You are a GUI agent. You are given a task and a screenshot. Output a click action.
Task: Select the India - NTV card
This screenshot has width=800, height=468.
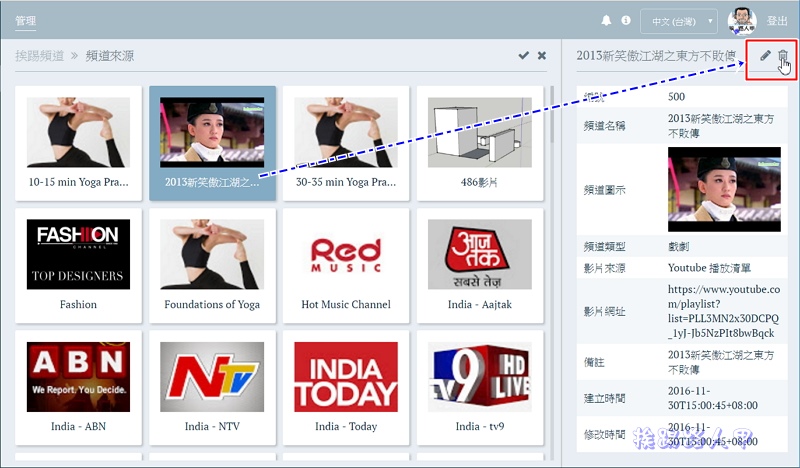pos(212,388)
